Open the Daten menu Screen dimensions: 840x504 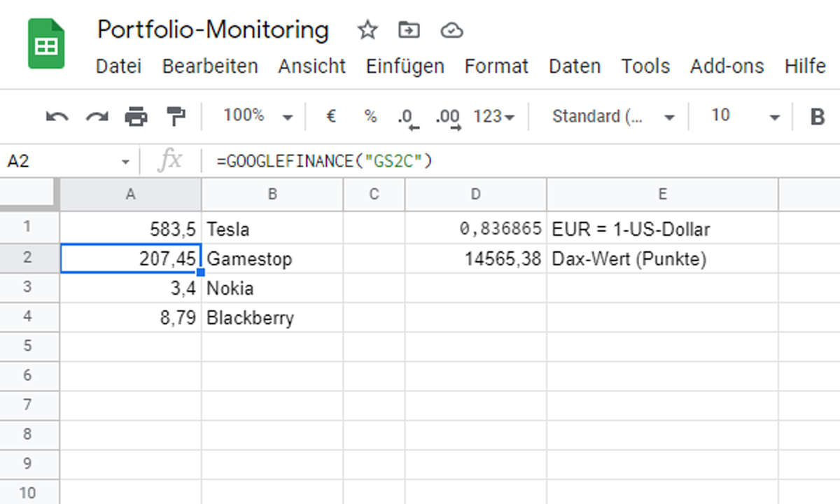[575, 66]
